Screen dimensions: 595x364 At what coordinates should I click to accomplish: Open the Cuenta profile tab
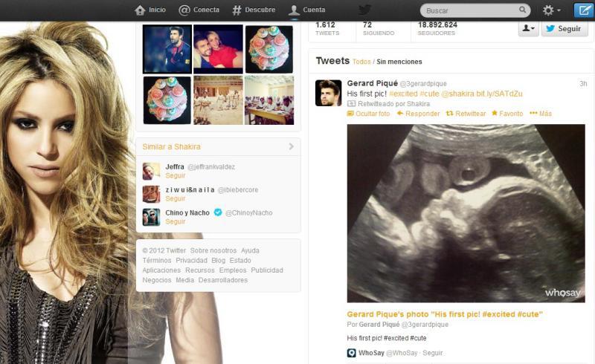[306, 10]
